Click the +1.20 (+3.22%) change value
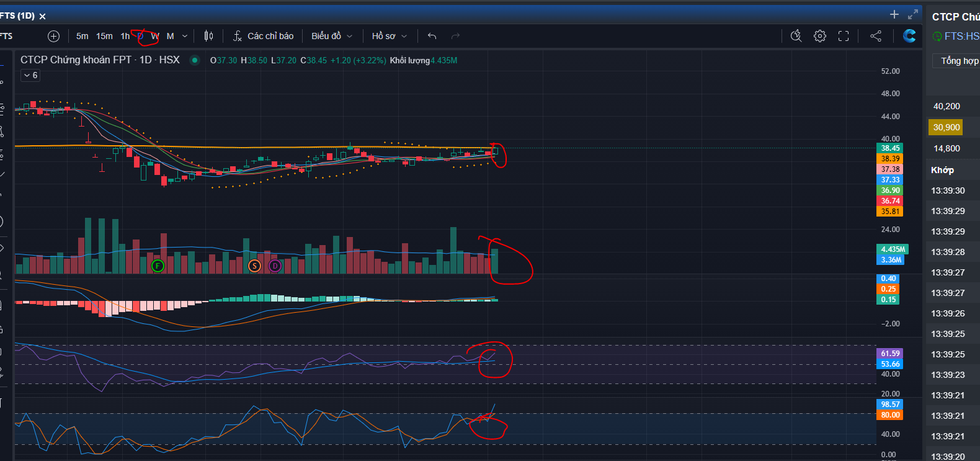The image size is (980, 461). click(358, 60)
